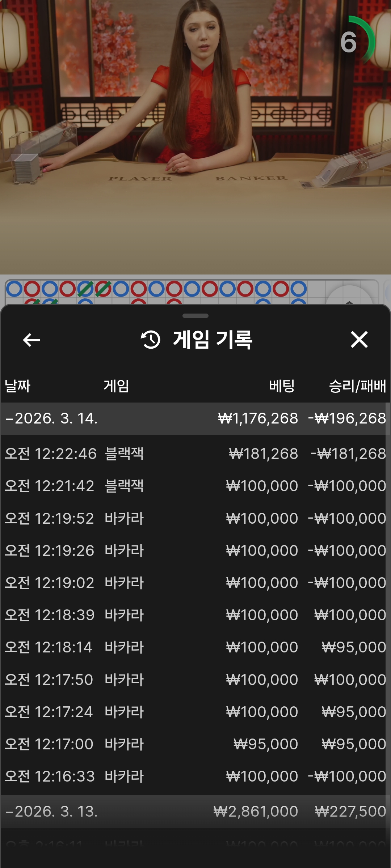
Task: Open the 12:21:42 블랙잭 record
Action: (x=195, y=486)
